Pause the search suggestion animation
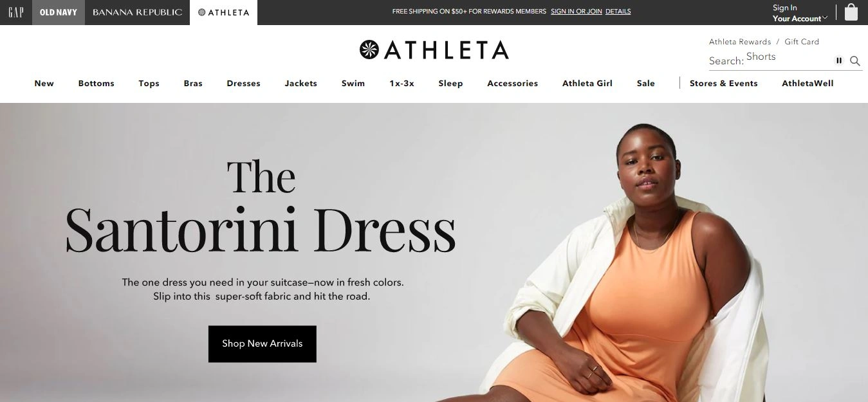868x402 pixels. tap(839, 60)
